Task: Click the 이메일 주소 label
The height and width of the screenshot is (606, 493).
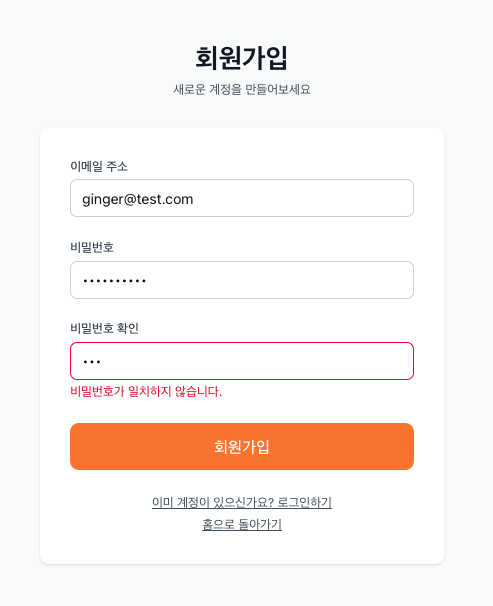Action: tap(99, 166)
